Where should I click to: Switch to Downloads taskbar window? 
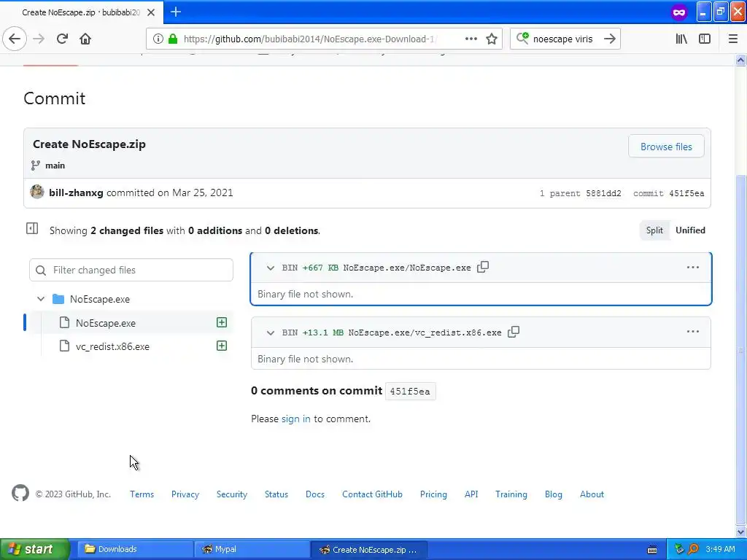click(x=135, y=549)
